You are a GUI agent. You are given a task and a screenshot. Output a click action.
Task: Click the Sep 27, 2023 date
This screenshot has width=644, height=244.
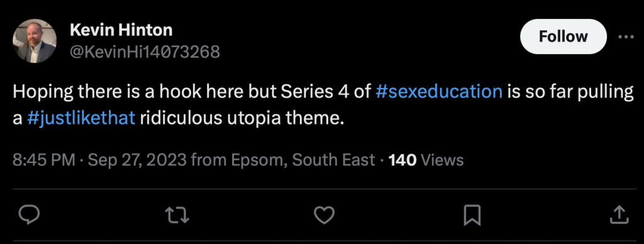click(137, 160)
